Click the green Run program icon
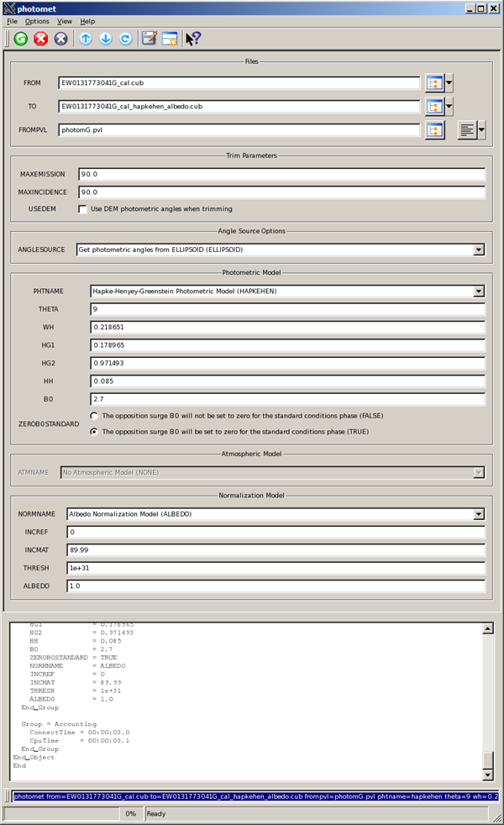Image resolution: width=504 pixels, height=825 pixels. click(21, 39)
